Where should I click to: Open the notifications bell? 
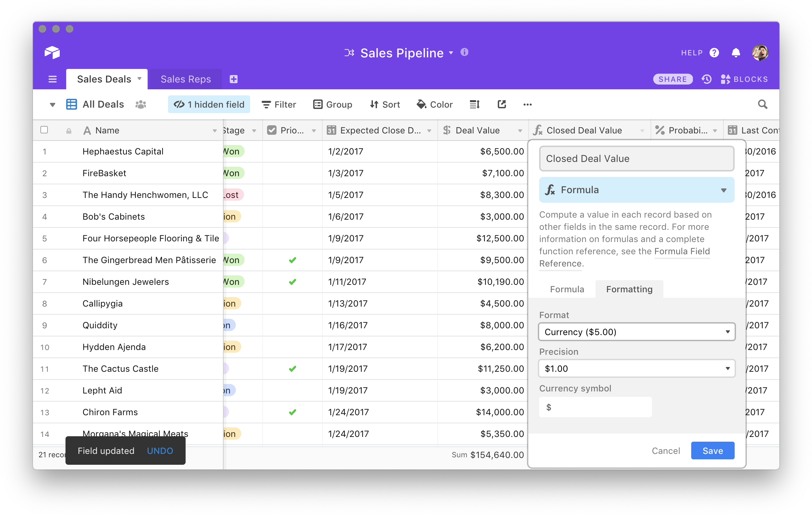click(736, 53)
